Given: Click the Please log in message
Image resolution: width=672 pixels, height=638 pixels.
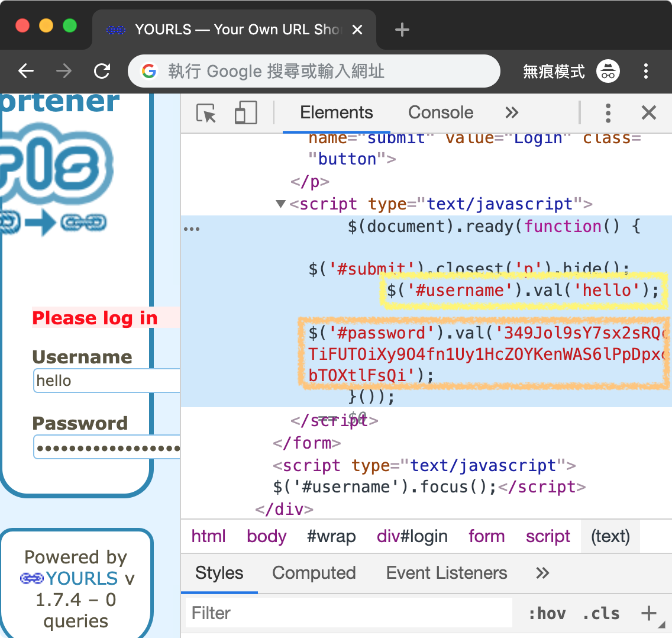Looking at the screenshot, I should (95, 318).
